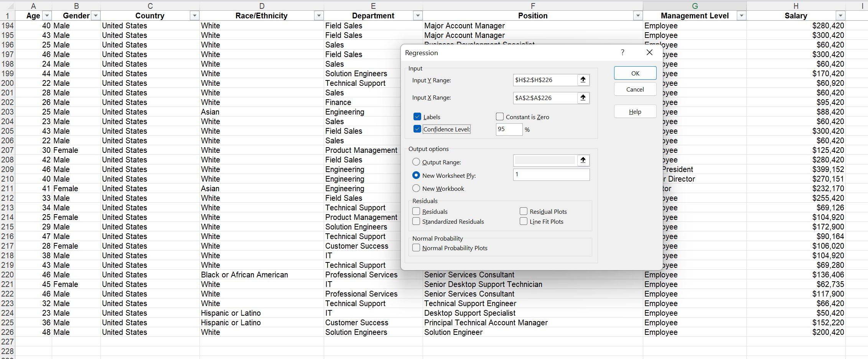Select the Output Range radio button

click(x=416, y=162)
